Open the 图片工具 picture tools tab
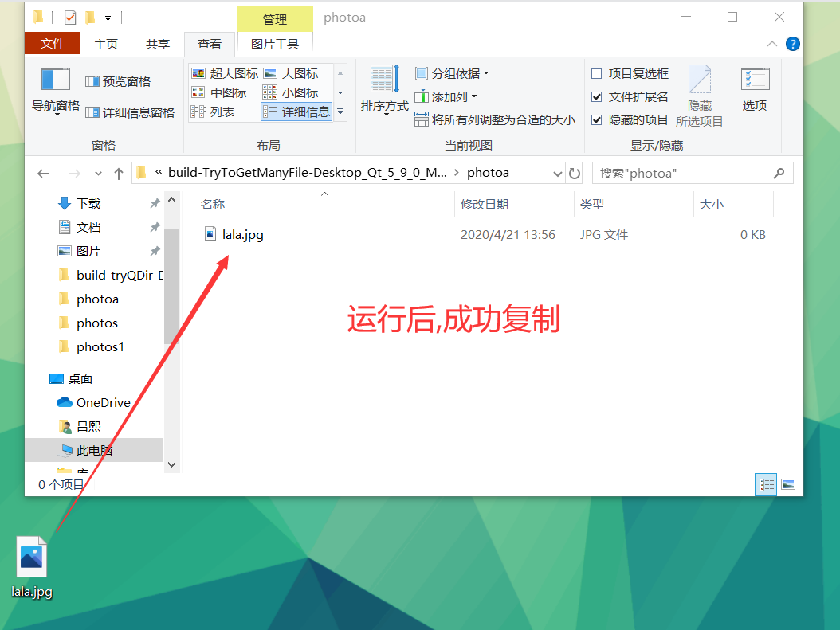 coord(274,44)
